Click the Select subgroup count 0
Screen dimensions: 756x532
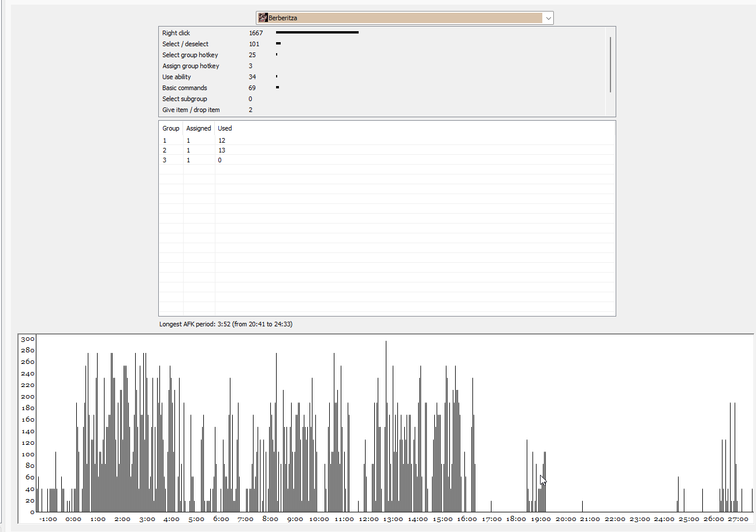click(x=251, y=99)
